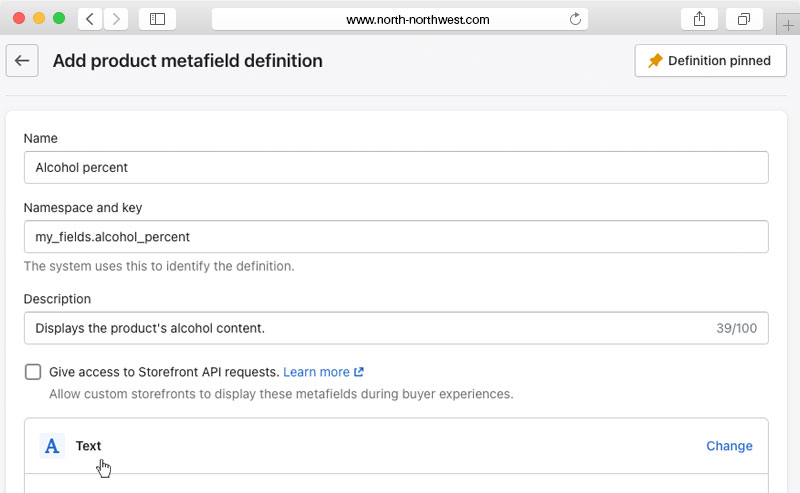Click the Safari forward navigation arrow

coord(116,19)
